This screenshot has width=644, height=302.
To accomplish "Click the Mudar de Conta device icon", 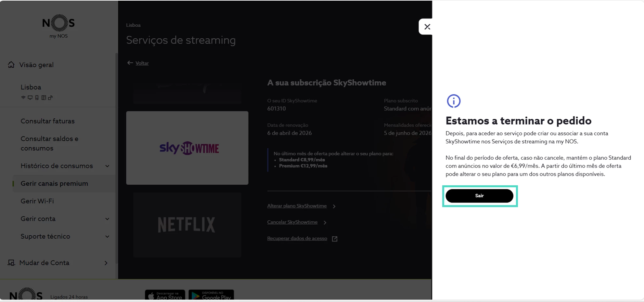I will click(x=11, y=263).
